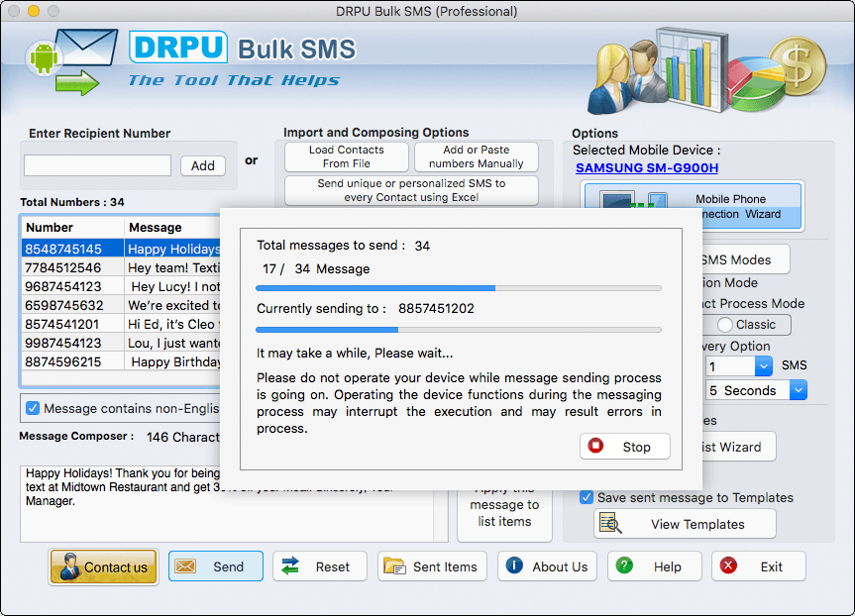
Task: Click the gold dollar coin graphic
Action: (x=798, y=67)
